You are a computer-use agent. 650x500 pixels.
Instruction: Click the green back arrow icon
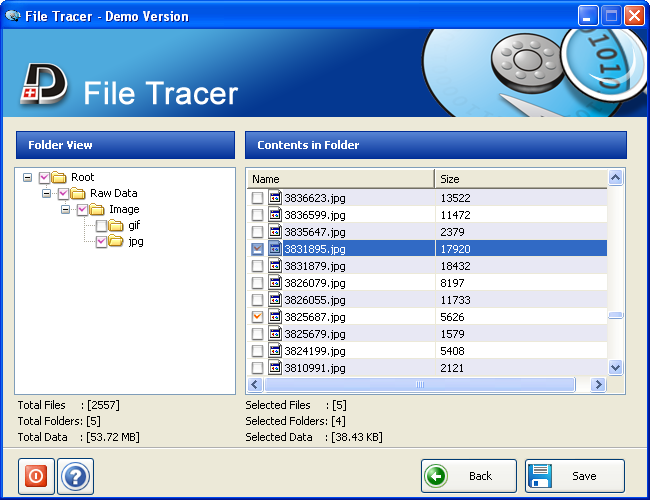pos(436,476)
